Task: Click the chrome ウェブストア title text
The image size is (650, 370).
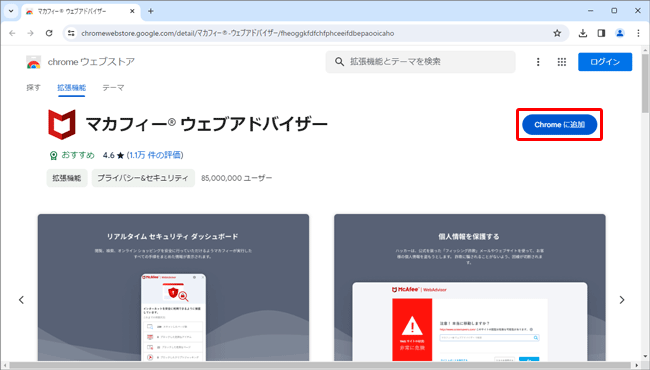Action: 91,62
